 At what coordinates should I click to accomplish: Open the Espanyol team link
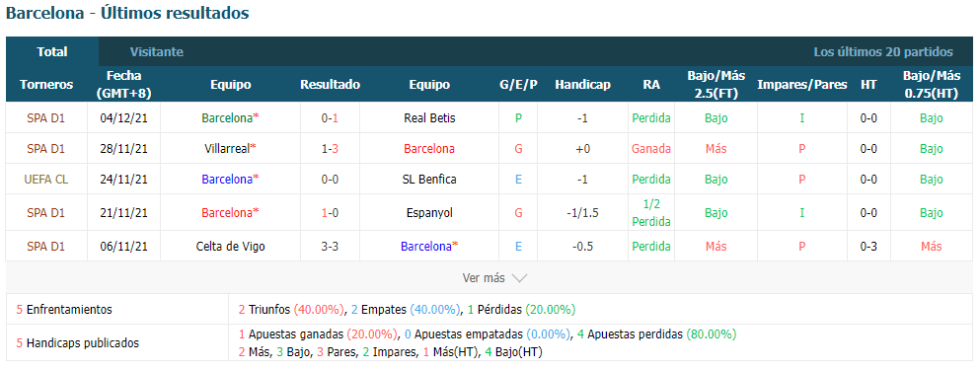[429, 212]
